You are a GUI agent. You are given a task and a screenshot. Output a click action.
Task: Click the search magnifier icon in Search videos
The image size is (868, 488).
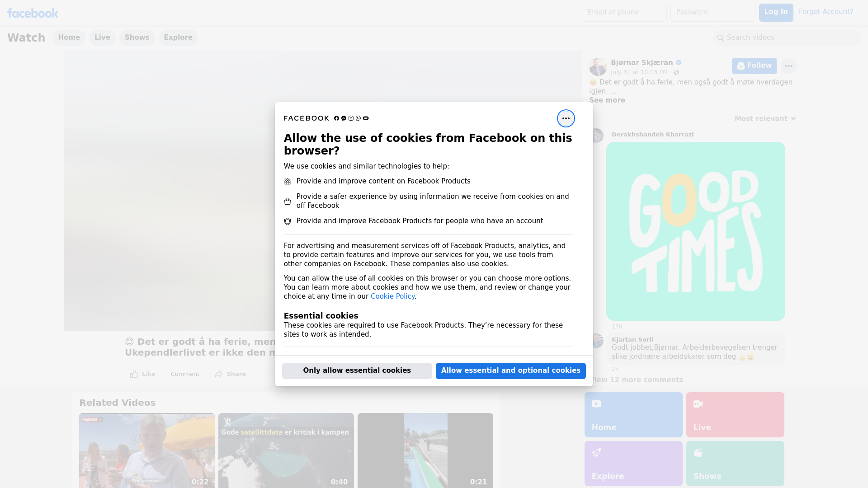coord(721,38)
